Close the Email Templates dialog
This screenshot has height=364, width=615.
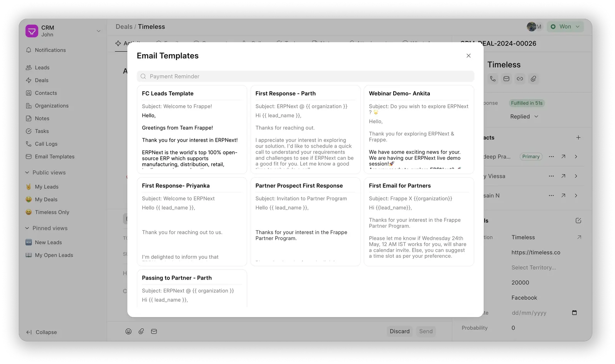click(469, 56)
